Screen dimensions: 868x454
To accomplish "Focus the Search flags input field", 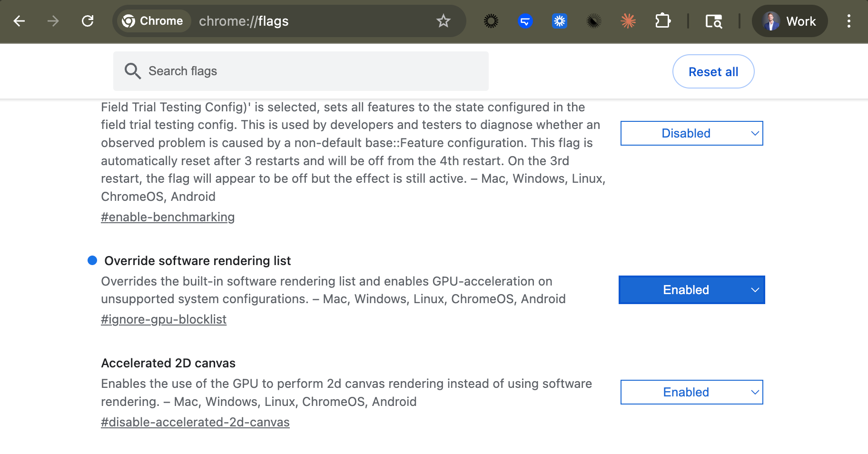I will (301, 71).
